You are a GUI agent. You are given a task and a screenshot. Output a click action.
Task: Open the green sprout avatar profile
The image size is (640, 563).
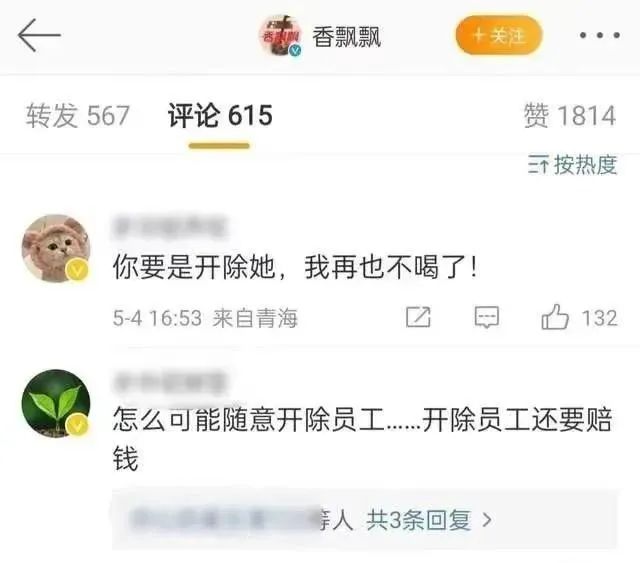[x=56, y=403]
